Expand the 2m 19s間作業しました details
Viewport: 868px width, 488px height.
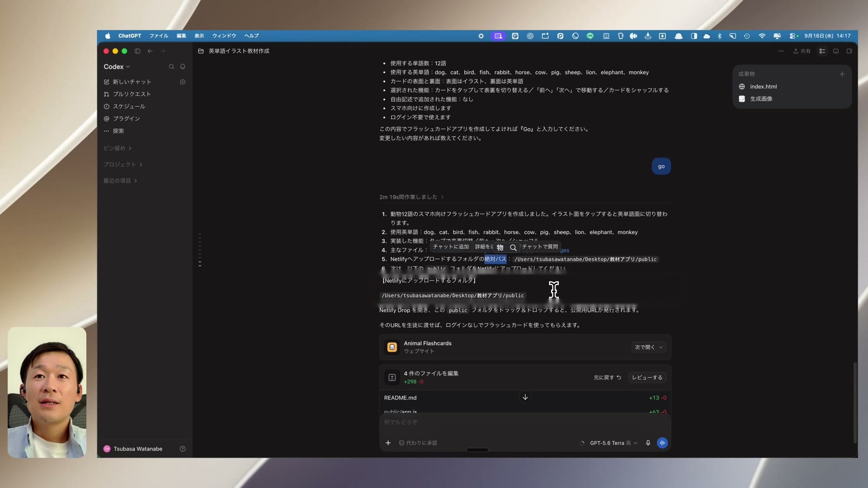pyautogui.click(x=411, y=197)
